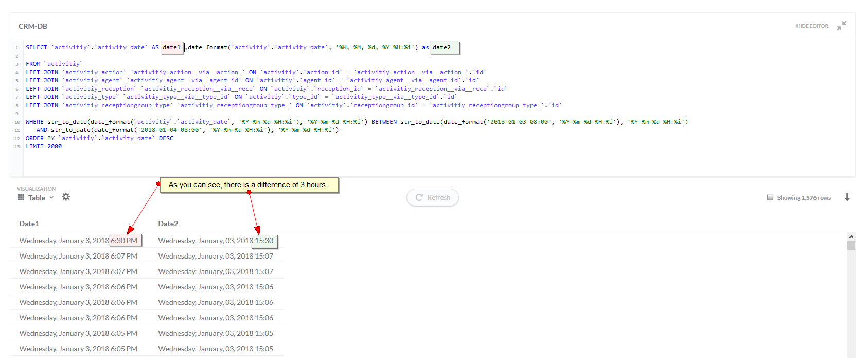Screen dimensions: 868x358
Task: Select Date2 cell with 15:30
Action: coord(216,241)
